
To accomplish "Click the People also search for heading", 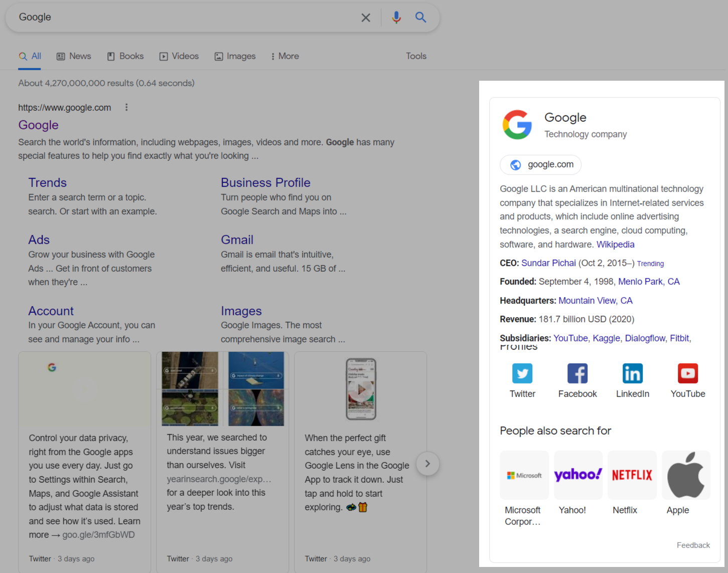I will pyautogui.click(x=555, y=431).
